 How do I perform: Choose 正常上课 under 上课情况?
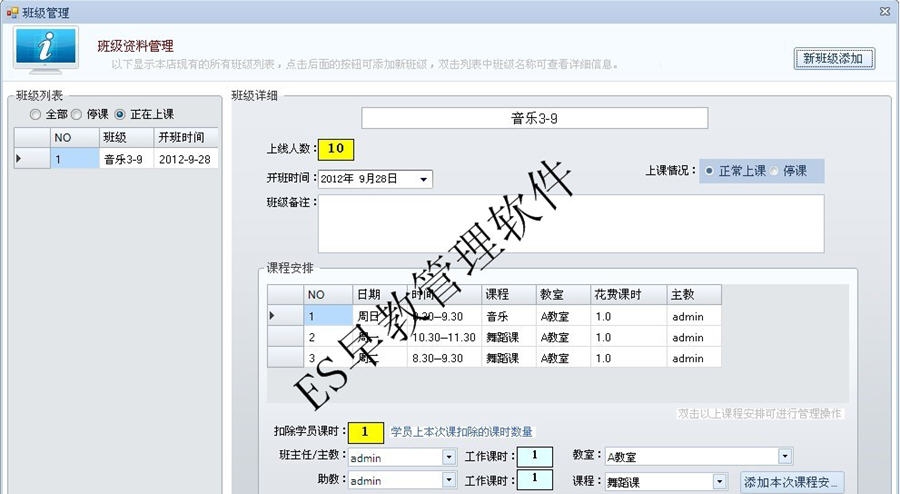[709, 171]
